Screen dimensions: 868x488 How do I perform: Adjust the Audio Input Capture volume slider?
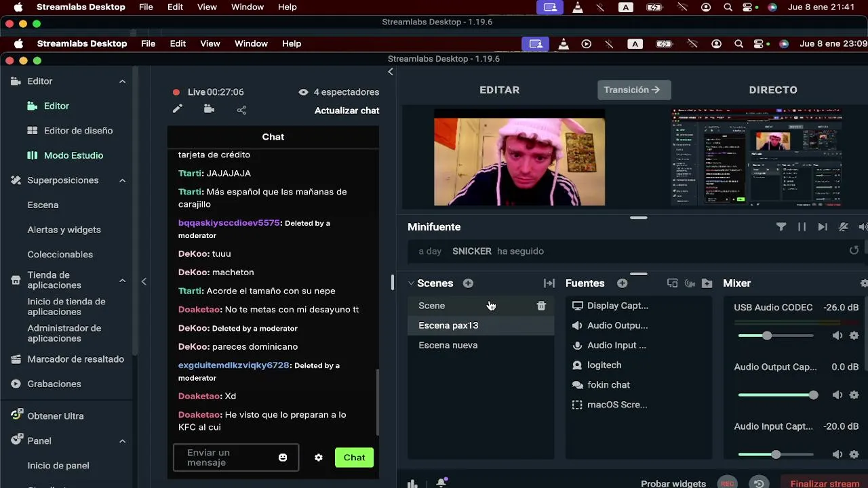point(775,455)
